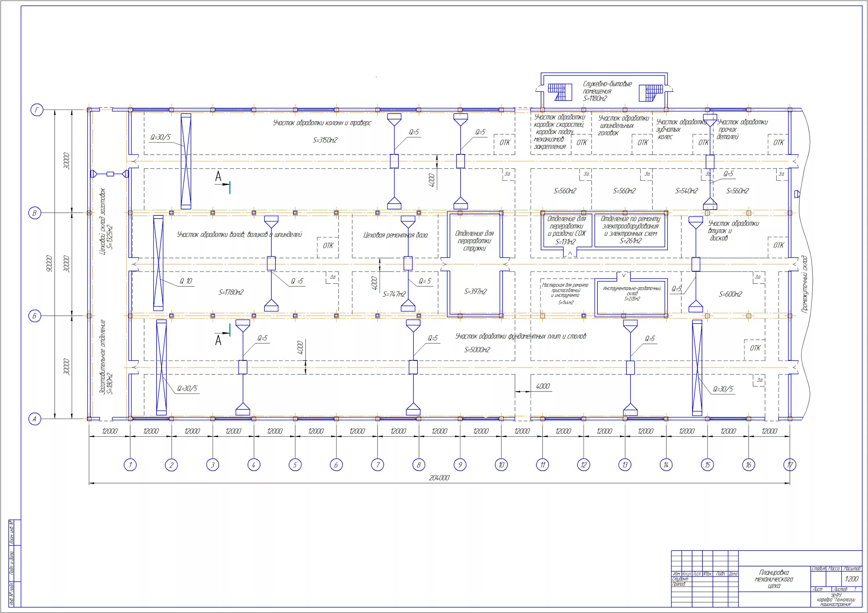Select axis marker circle 'Г'

[x=37, y=110]
